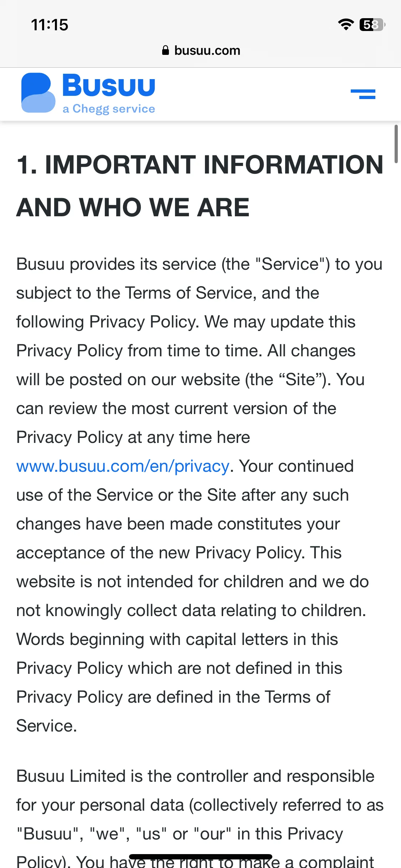Tap the 11:15 clock in status bar
This screenshot has height=868, width=401.
pyautogui.click(x=50, y=25)
